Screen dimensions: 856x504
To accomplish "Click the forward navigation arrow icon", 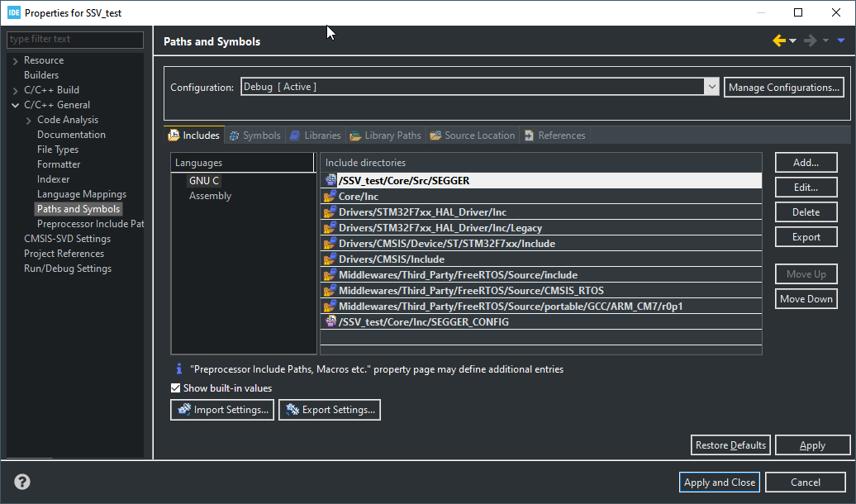I will pos(810,41).
